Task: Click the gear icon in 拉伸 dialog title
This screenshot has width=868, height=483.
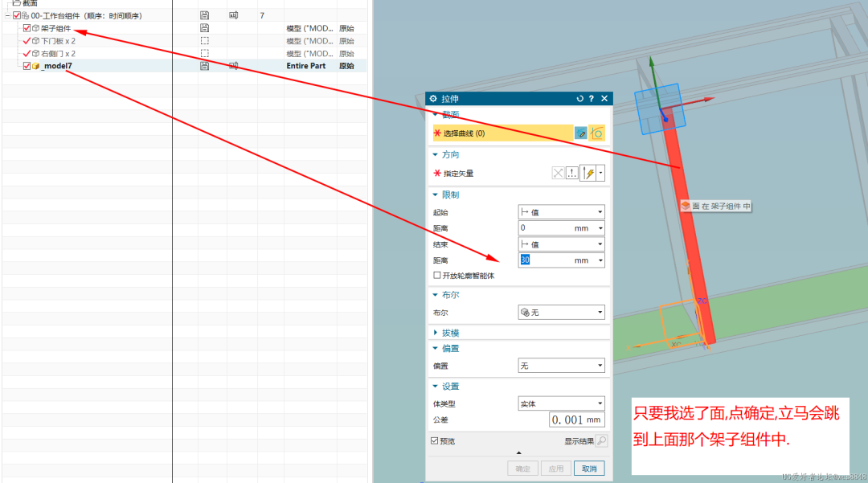Action: (x=433, y=98)
